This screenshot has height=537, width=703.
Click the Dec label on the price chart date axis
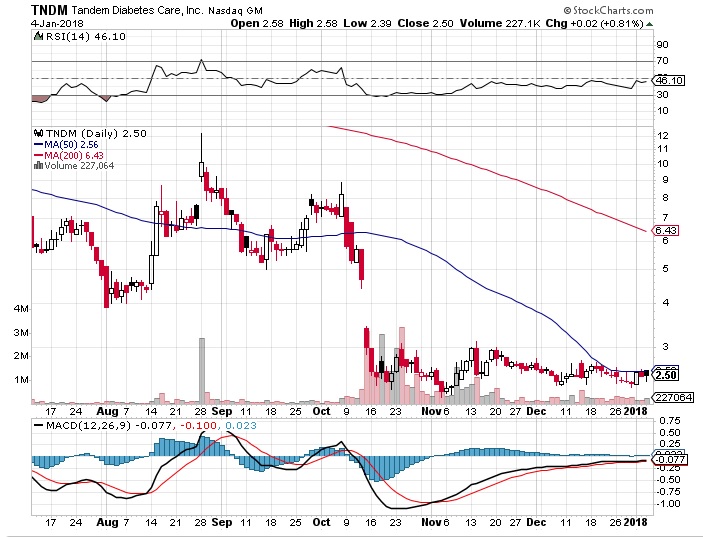point(536,411)
